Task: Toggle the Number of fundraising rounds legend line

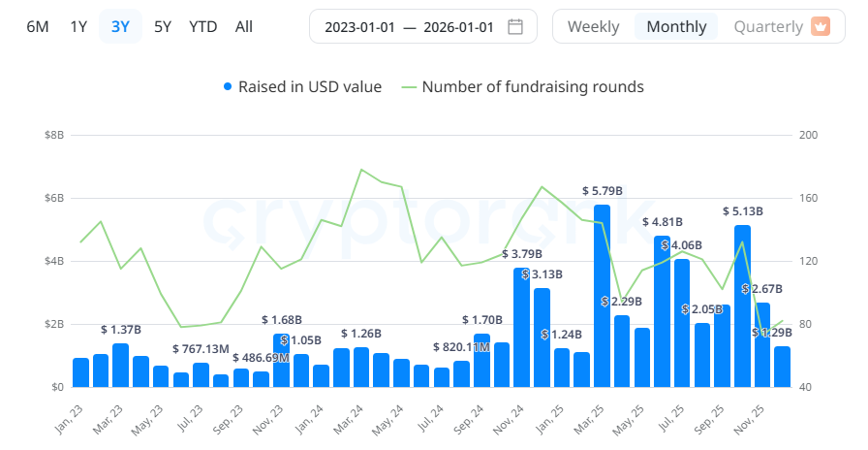Action: tap(409, 87)
